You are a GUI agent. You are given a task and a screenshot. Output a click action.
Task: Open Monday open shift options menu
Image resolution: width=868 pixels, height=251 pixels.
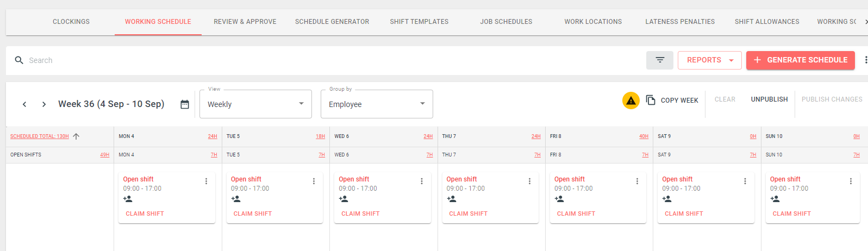(x=206, y=181)
